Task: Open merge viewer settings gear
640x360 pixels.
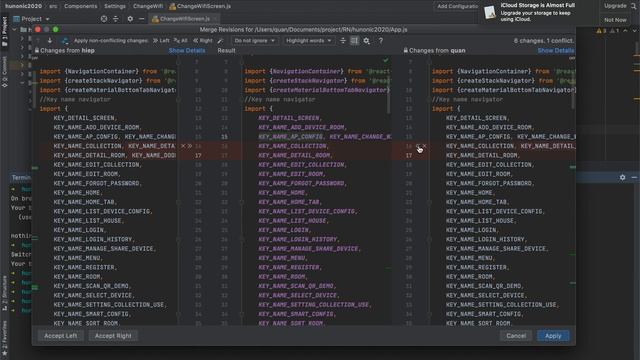Action: (367, 40)
